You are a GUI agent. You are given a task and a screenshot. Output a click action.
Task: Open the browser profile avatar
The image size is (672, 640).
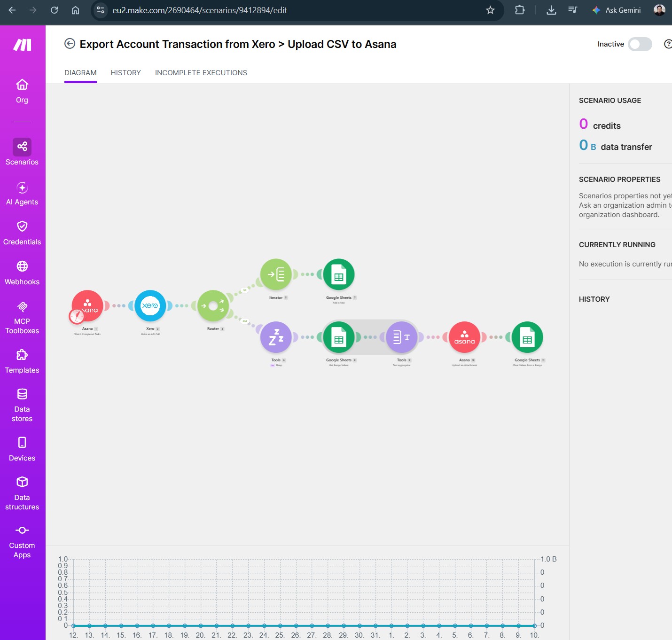pyautogui.click(x=659, y=10)
